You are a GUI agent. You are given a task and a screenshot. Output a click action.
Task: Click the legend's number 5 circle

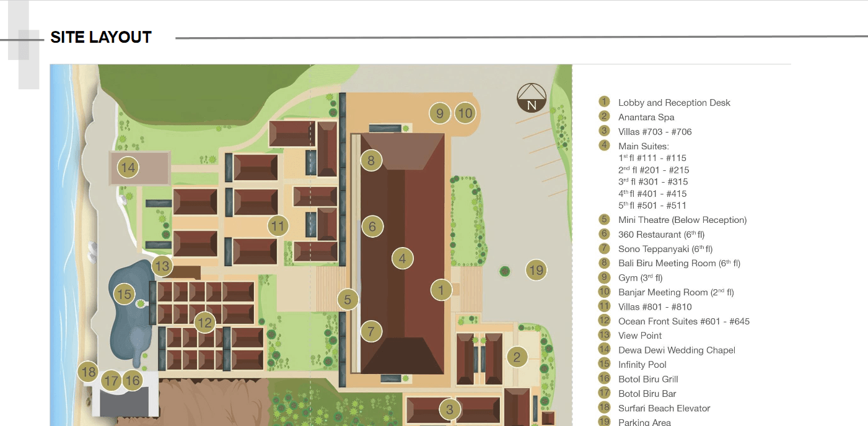pyautogui.click(x=605, y=220)
